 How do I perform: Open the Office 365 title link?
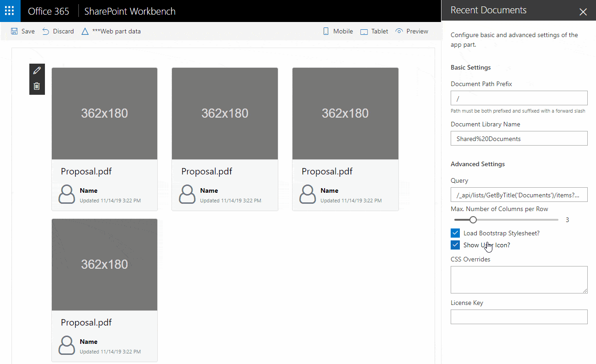tap(49, 11)
